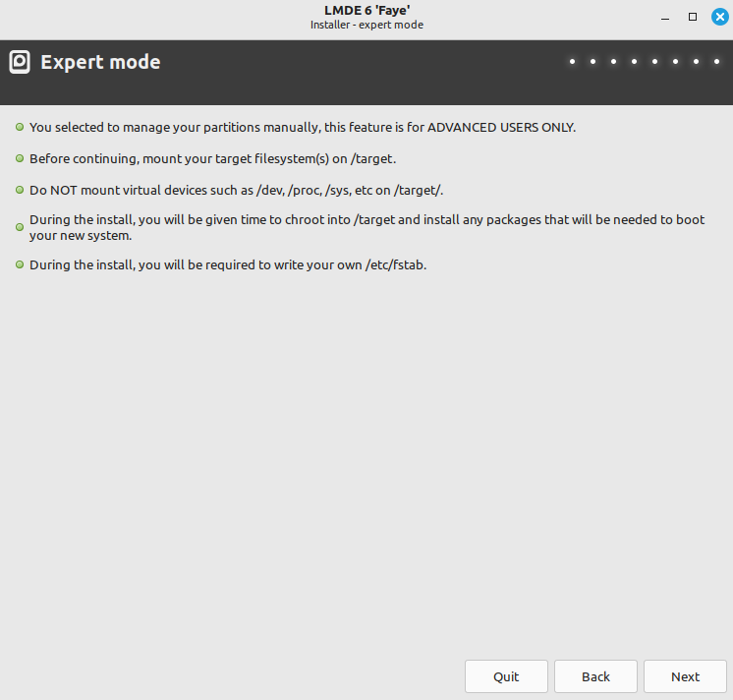Screen dimensions: 733x700
Task: Click the 'LMDE 6 Faye' window title
Action: point(366,10)
